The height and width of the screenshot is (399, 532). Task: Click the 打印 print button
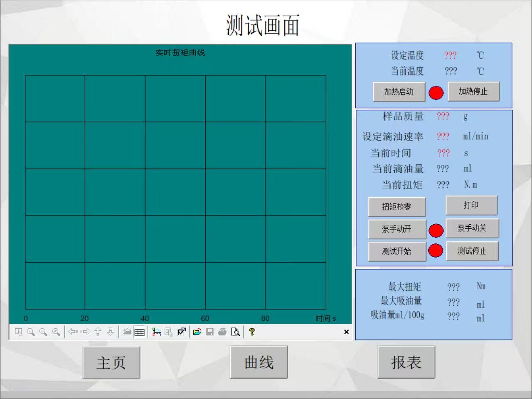[x=471, y=206]
